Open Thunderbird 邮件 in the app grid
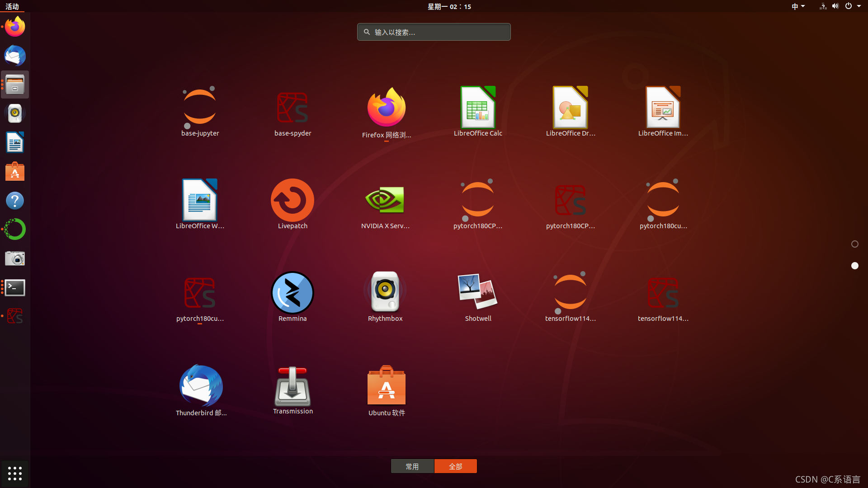The width and height of the screenshot is (868, 488). pos(201,390)
